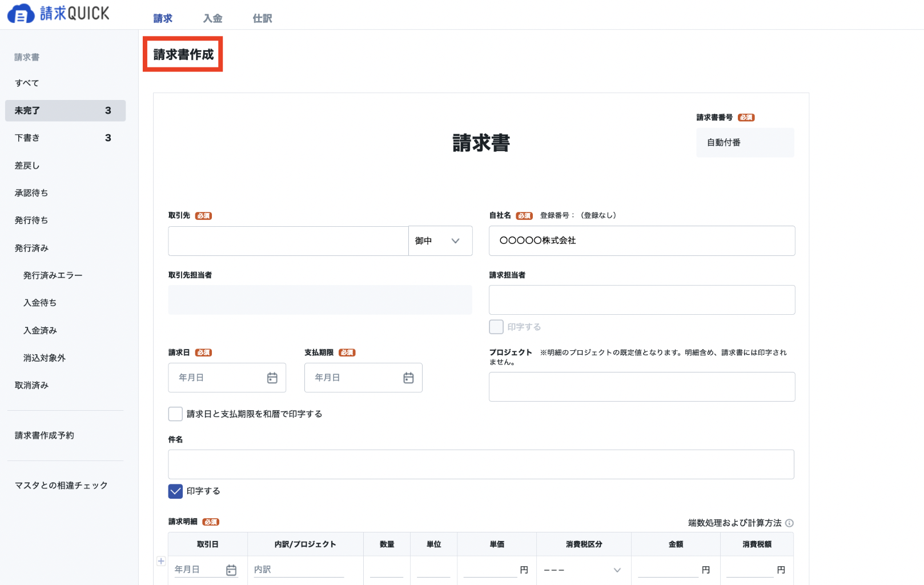The image size is (924, 585).
Task: Open 入金済み sub-item
Action: click(40, 330)
